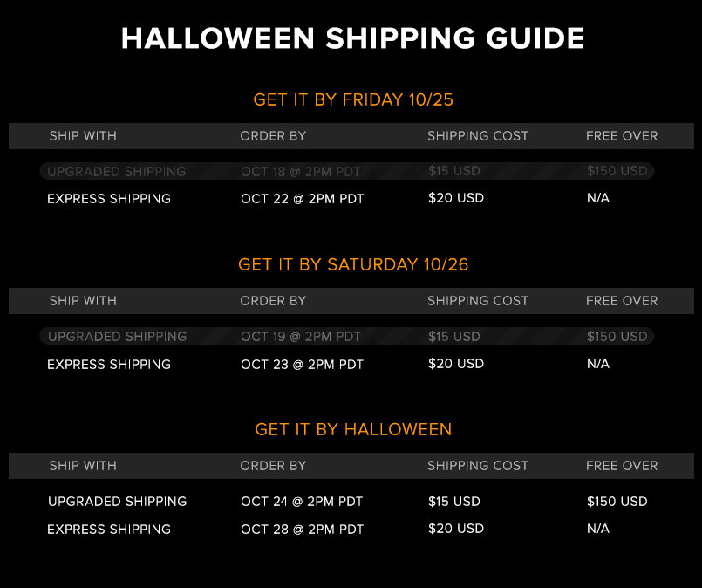Screen dimensions: 702x588
Task: Select greyed Upgraded Shipping row for Friday
Action: (x=347, y=171)
